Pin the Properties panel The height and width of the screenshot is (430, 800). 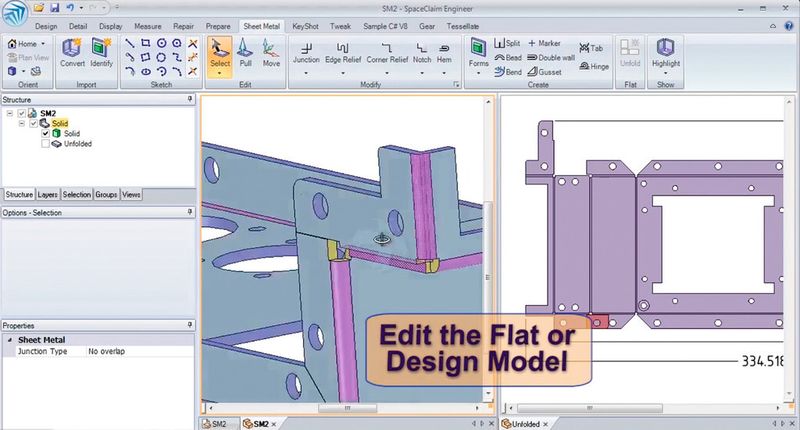click(190, 325)
